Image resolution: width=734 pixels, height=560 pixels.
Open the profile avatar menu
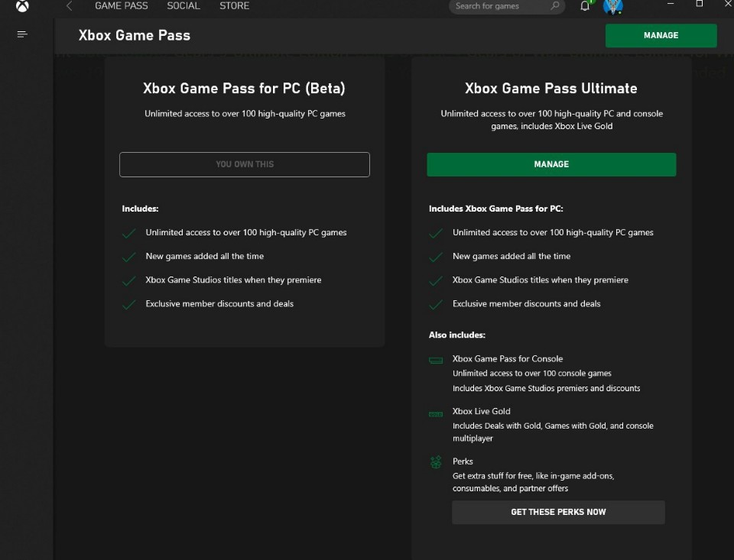(612, 7)
